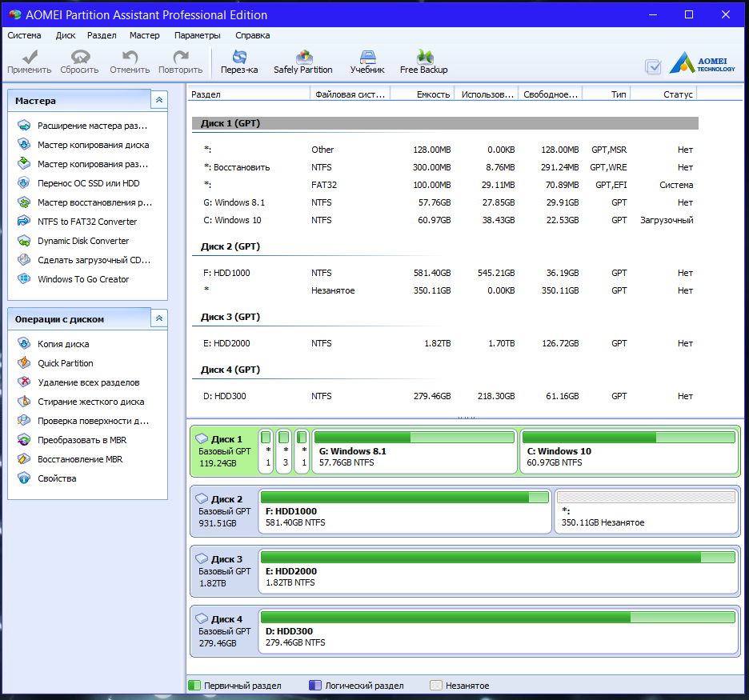
Task: Click Диск 1 119.24GB in disk map
Action: [224, 451]
